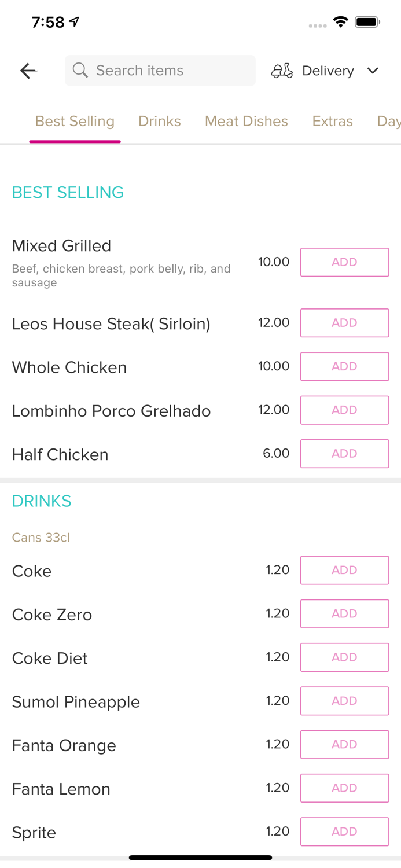Tap the home indicator bar at bottom

(200, 858)
